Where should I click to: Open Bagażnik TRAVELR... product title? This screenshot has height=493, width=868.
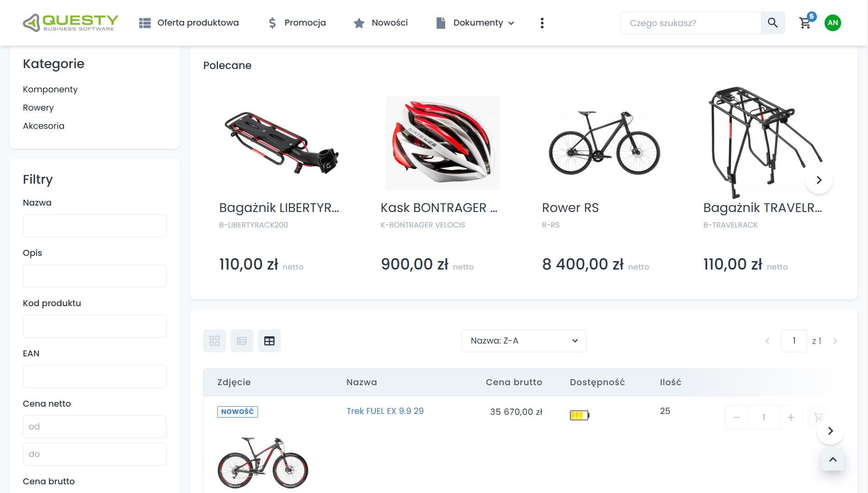763,208
